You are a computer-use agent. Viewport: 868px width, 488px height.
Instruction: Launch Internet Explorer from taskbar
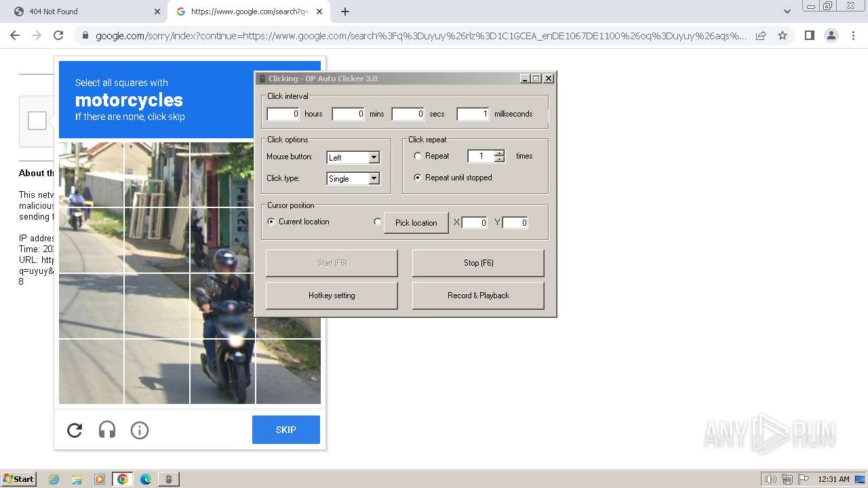click(54, 479)
